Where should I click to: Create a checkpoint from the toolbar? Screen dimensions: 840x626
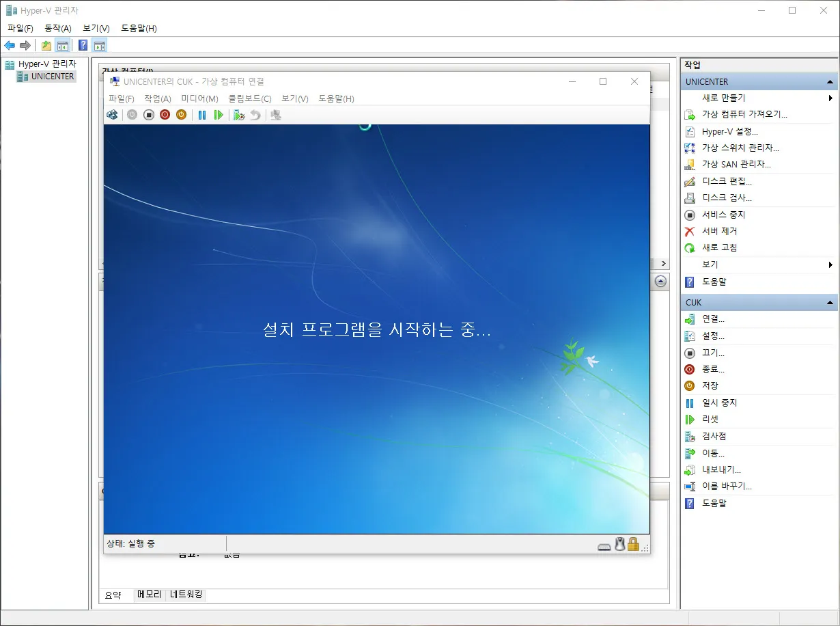click(238, 115)
